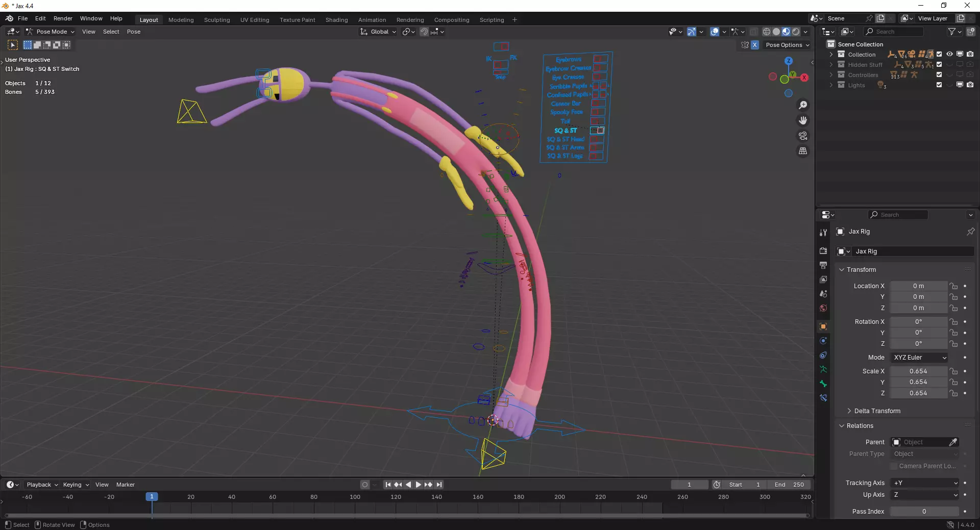Image resolution: width=980 pixels, height=530 pixels.
Task: Switch to the Animation workspace tab
Action: (372, 20)
